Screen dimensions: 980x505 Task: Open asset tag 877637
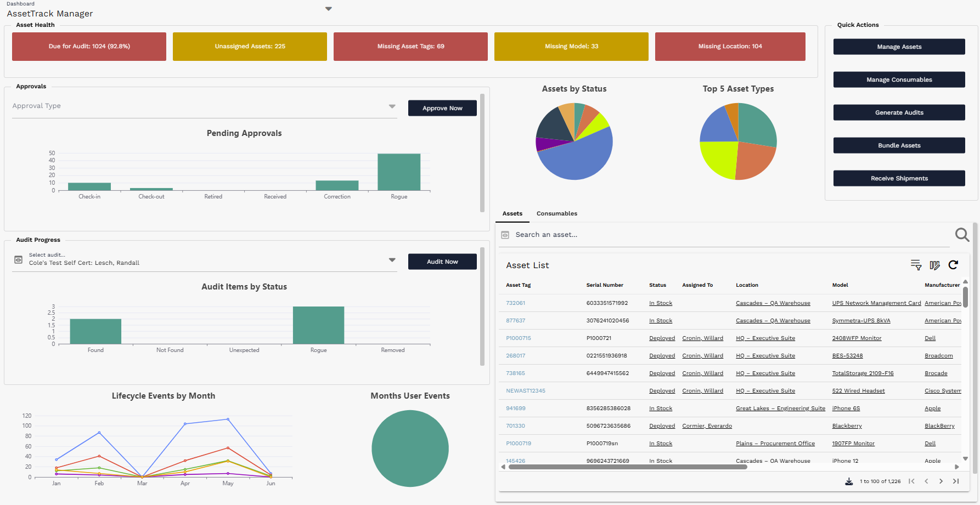tap(515, 321)
